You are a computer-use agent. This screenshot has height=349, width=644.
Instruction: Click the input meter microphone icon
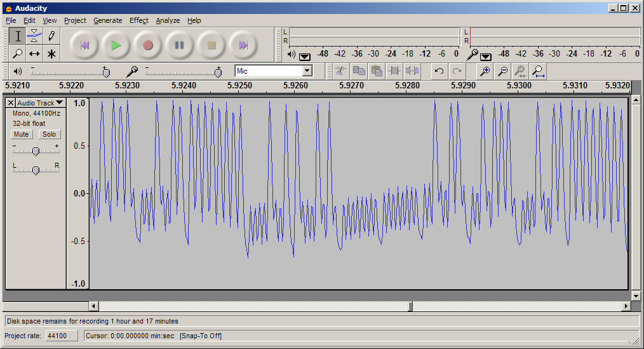473,54
